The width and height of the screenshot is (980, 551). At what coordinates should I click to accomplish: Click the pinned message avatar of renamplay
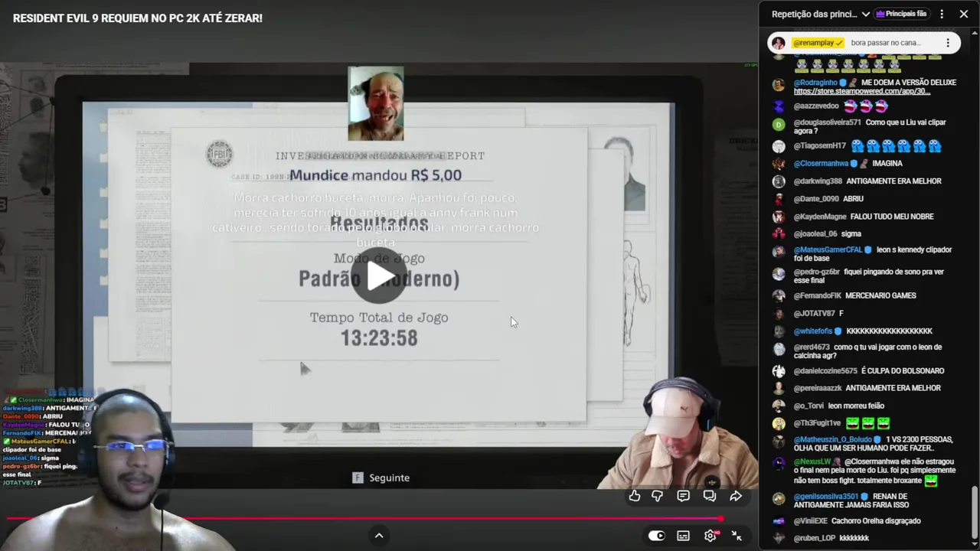pyautogui.click(x=779, y=43)
